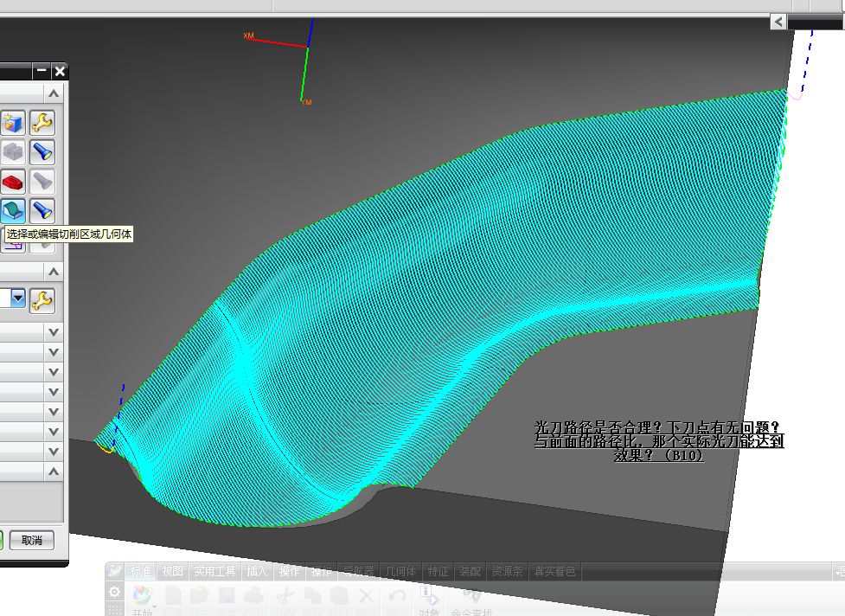Open the 装配 toolbar tab
The height and width of the screenshot is (616, 845).
tap(470, 571)
